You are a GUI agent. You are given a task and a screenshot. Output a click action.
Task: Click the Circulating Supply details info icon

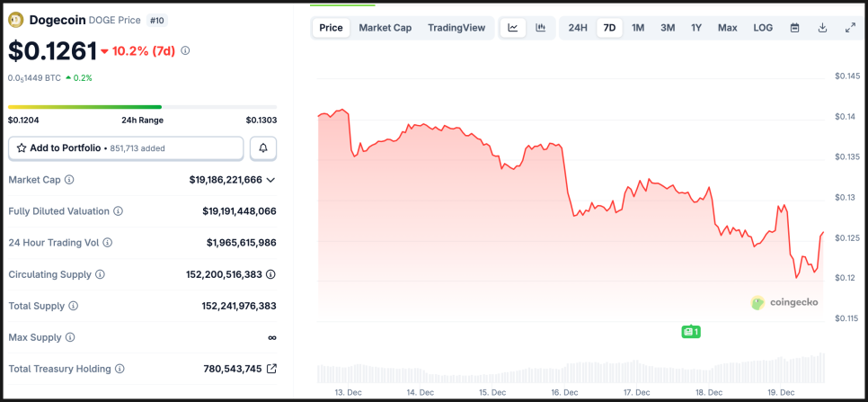click(x=270, y=274)
